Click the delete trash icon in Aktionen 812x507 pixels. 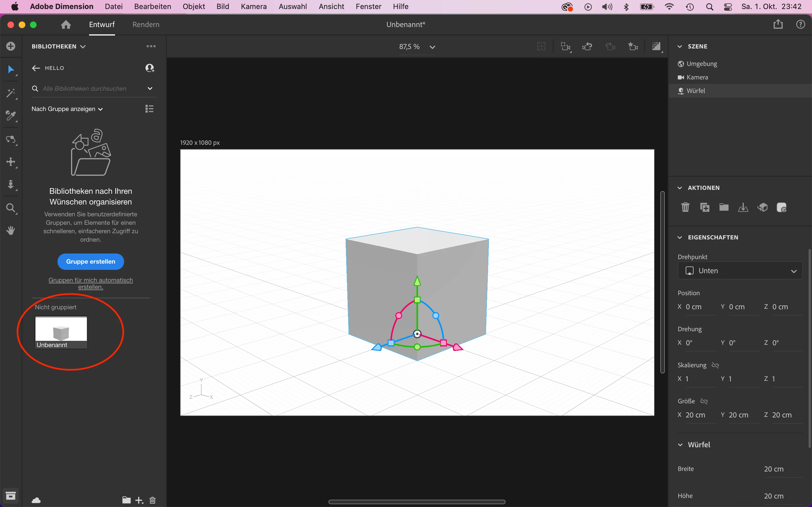685,207
